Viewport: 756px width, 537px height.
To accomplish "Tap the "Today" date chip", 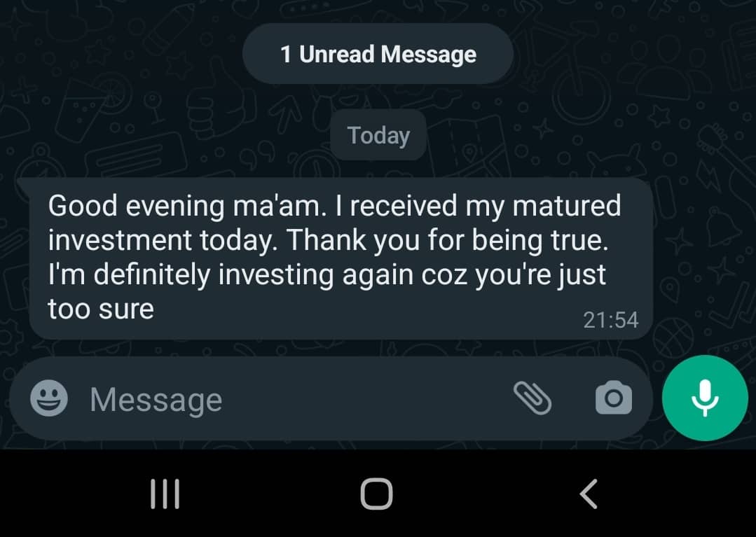I will [x=378, y=135].
